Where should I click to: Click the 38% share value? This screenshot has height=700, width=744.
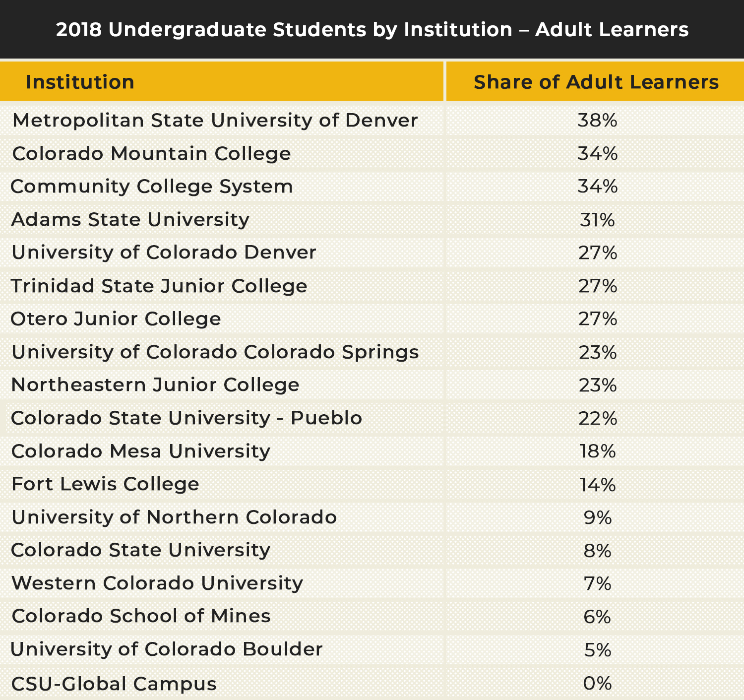pos(598,120)
